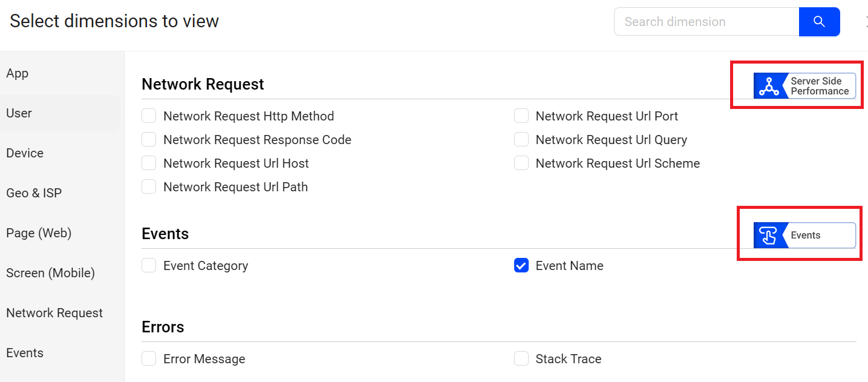Viewport: 868px width, 382px height.
Task: Select Screen (Mobile) sidebar item
Action: (x=50, y=273)
